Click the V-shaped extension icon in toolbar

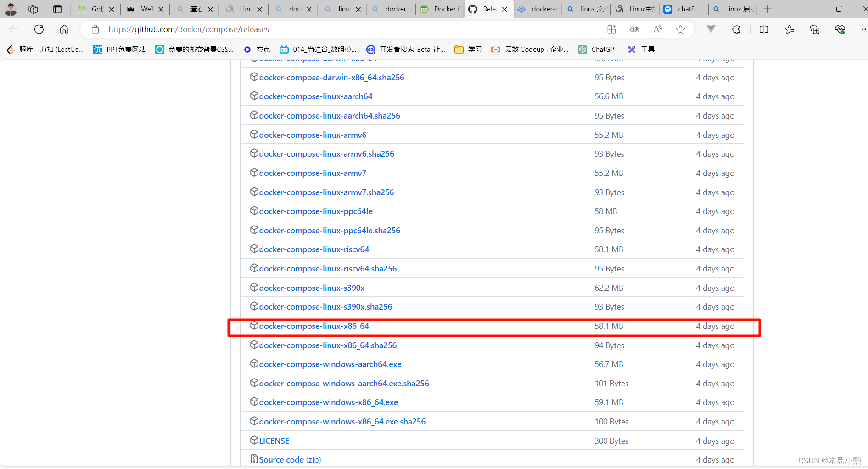711,29
